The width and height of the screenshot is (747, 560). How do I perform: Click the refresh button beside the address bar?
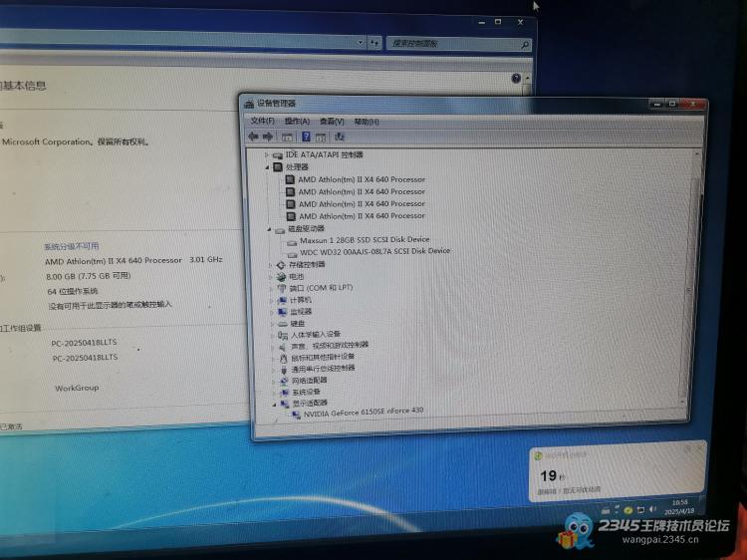pos(374,44)
